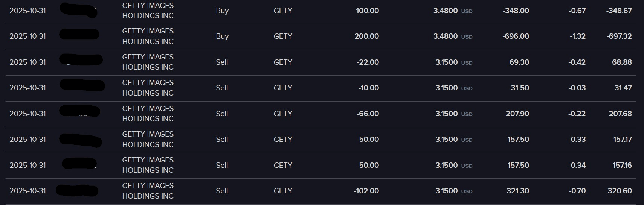Select the -22.00 quantity cell
This screenshot has height=205, width=644.
coord(368,62)
